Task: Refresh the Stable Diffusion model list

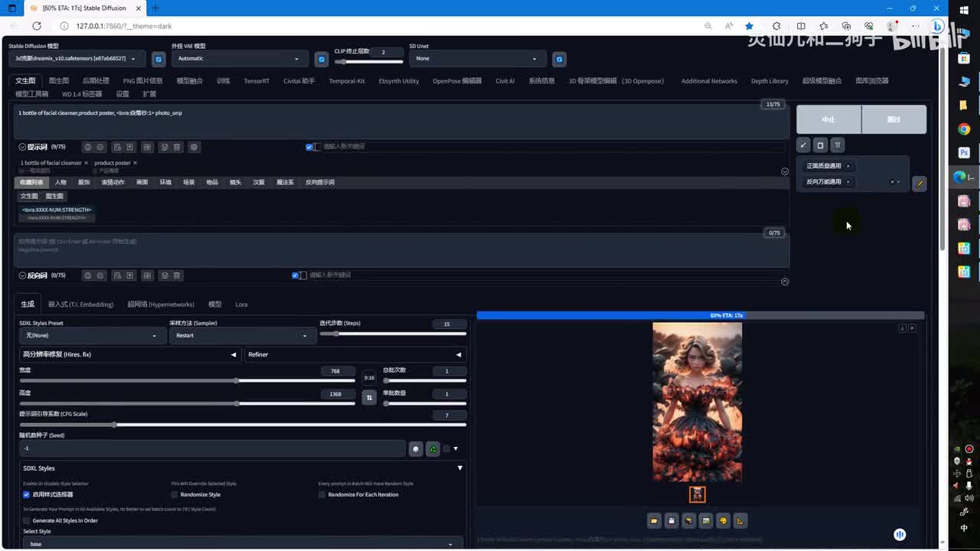Action: pyautogui.click(x=158, y=59)
